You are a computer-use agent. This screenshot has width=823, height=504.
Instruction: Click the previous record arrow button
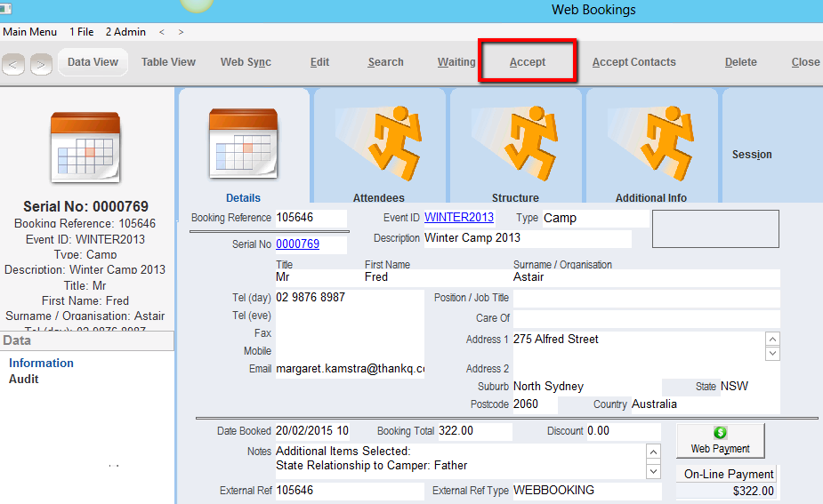[13, 65]
